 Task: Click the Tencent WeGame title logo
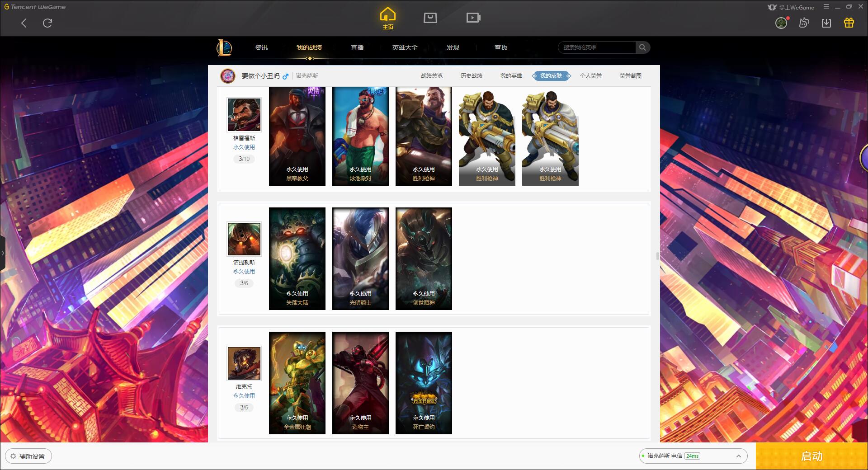[35, 7]
